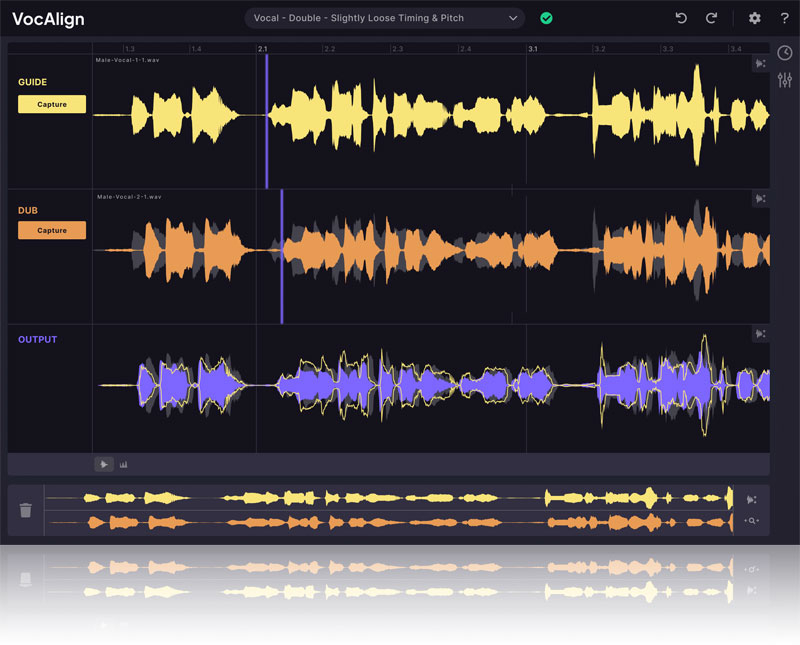
Task: Toggle the DUB track audition icon
Action: [761, 198]
